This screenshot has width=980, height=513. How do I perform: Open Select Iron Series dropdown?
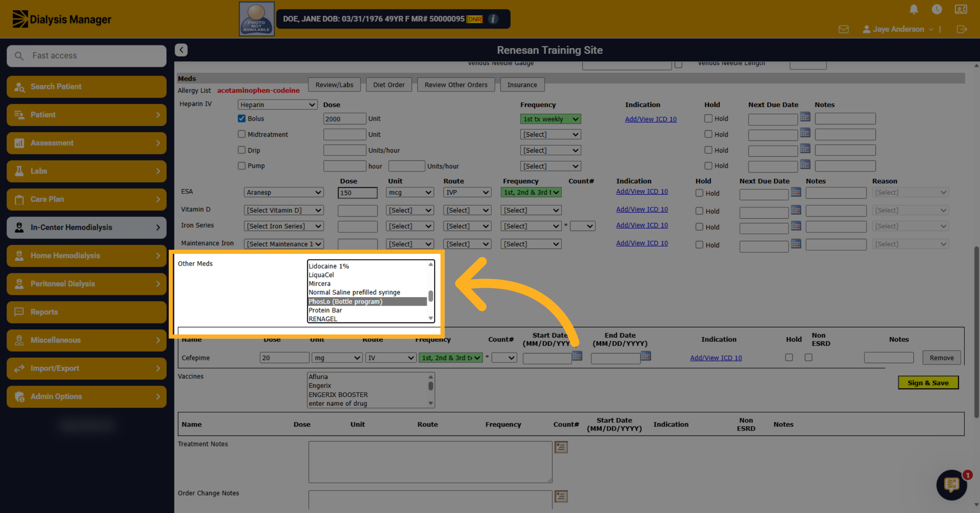point(284,226)
